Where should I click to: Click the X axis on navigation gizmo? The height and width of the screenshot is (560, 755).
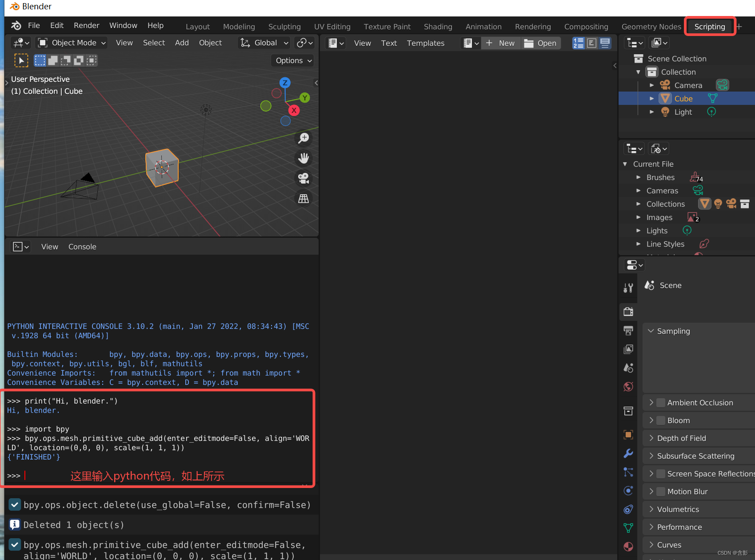click(x=294, y=110)
